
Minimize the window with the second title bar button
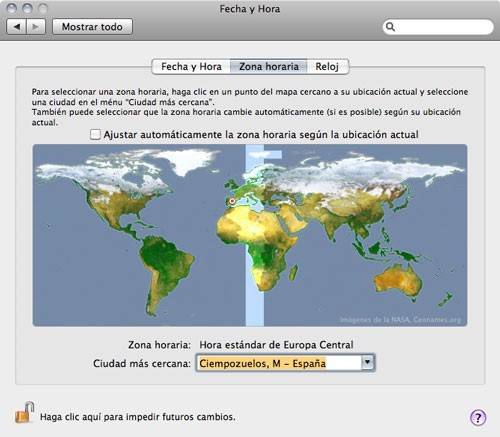(x=27, y=8)
